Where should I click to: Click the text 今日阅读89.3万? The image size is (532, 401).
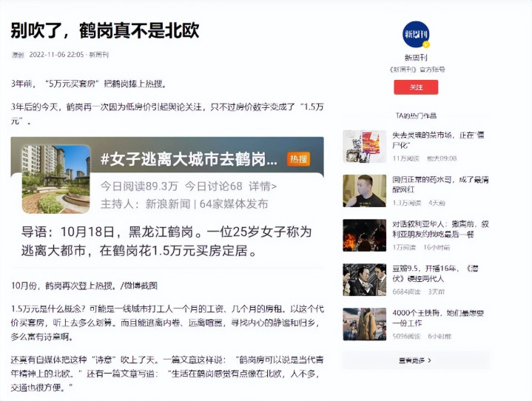(139, 186)
